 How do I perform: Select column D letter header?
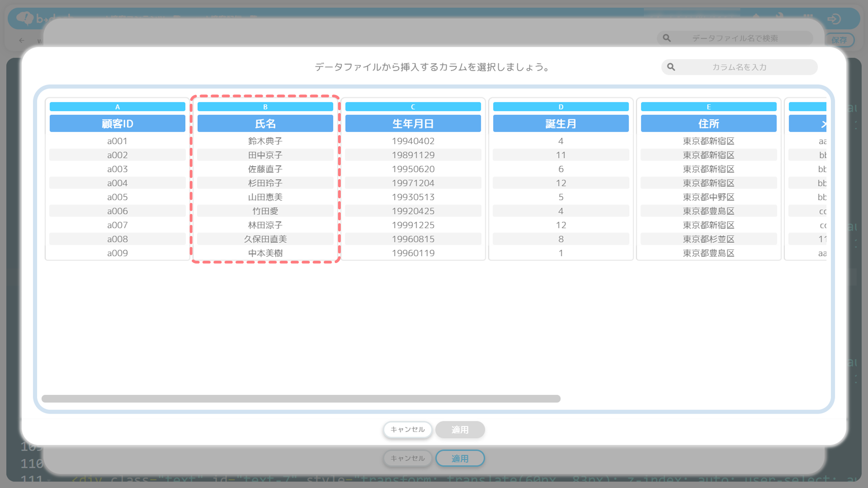tap(561, 107)
